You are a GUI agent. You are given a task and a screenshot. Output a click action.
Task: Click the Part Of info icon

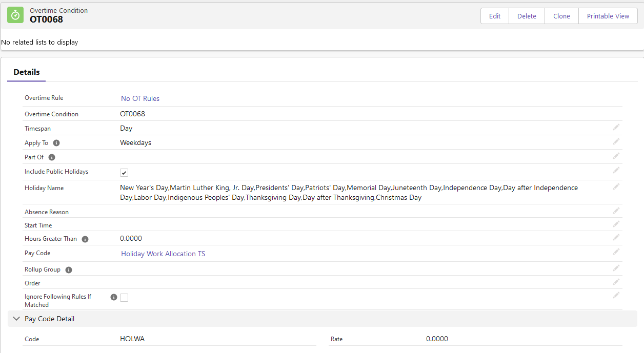[52, 157]
